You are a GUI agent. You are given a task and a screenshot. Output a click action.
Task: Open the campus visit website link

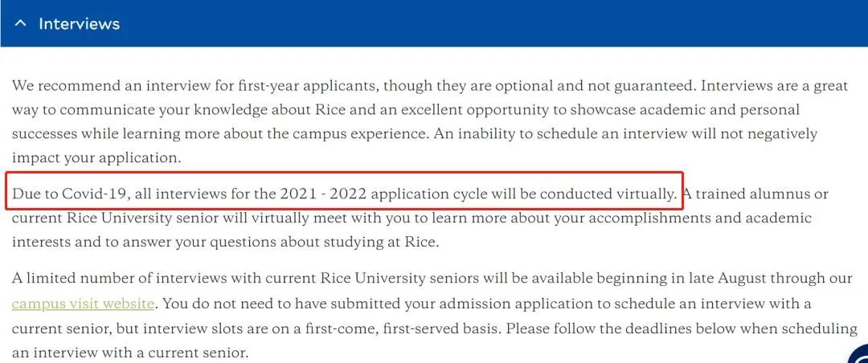click(83, 304)
